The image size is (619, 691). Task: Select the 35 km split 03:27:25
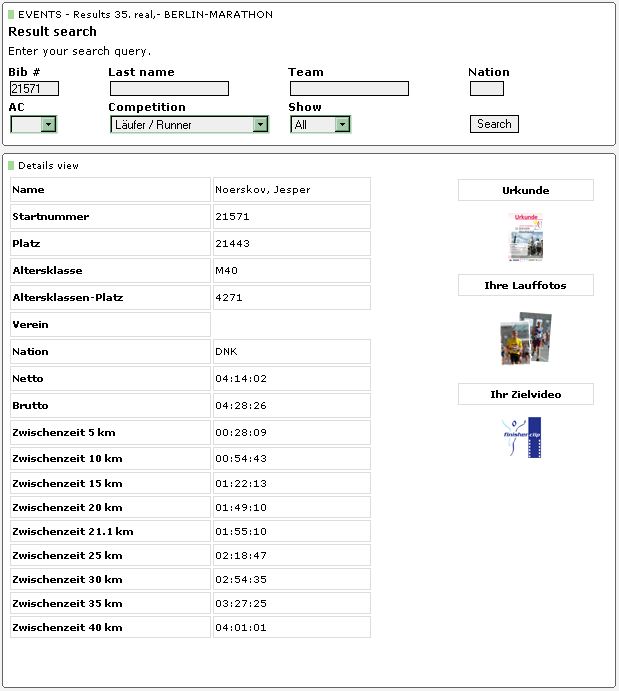[241, 603]
